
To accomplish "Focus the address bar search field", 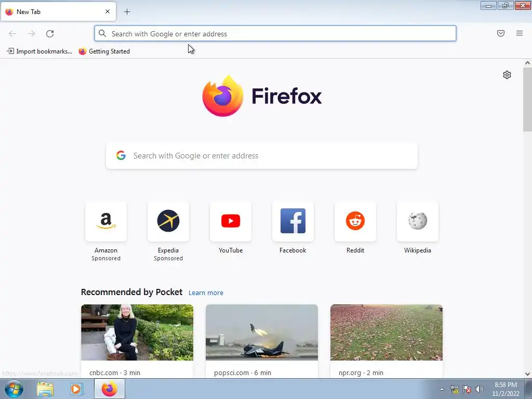I will 275,34.
